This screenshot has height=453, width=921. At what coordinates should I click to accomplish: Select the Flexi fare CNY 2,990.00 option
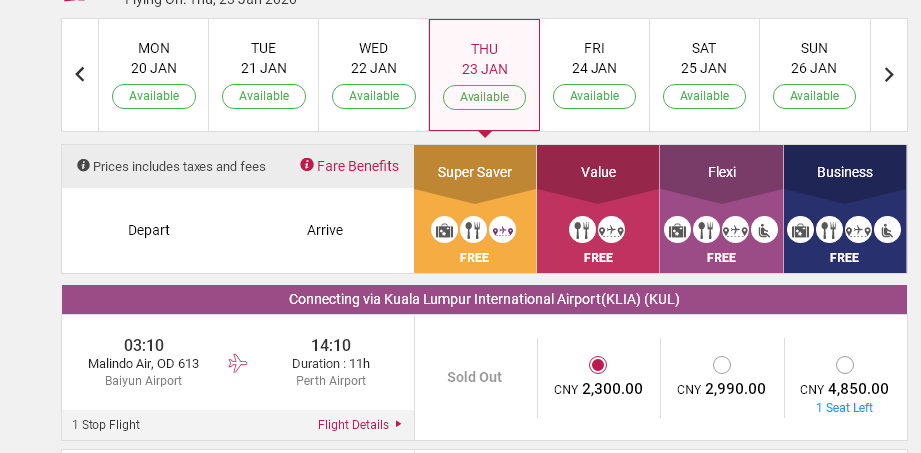(x=722, y=365)
